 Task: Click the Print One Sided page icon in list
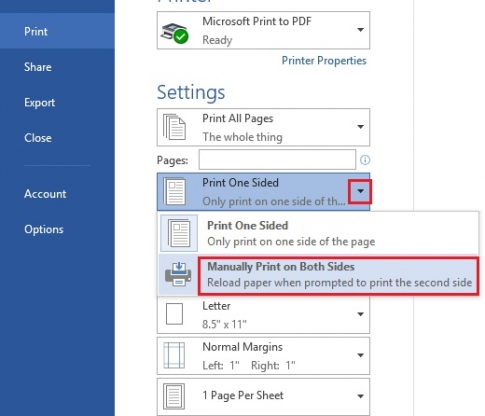179,233
